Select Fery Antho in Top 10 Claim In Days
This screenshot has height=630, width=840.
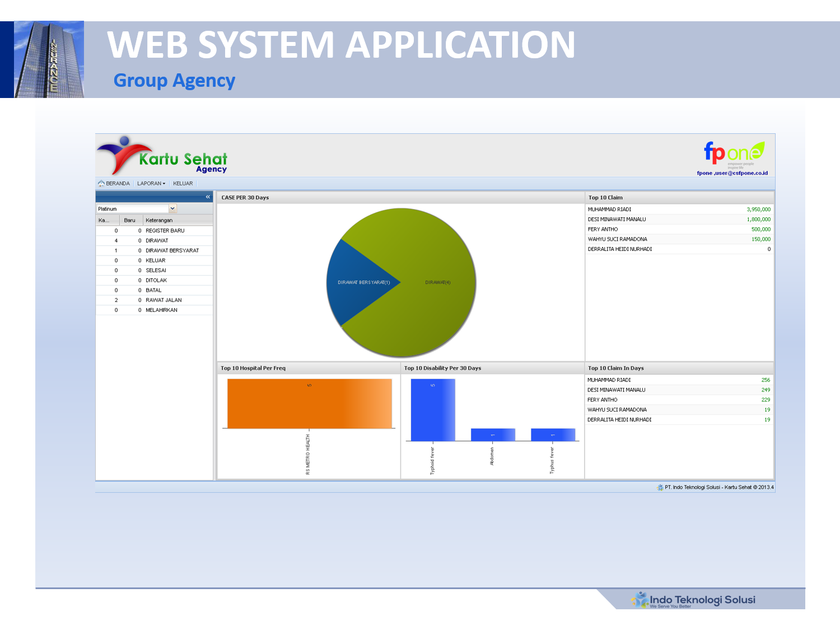pyautogui.click(x=602, y=400)
